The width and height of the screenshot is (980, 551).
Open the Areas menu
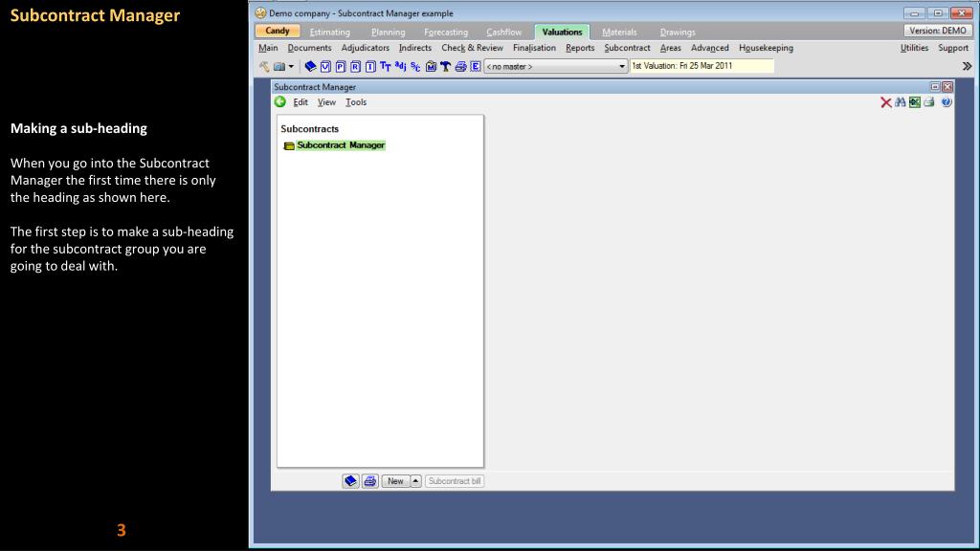671,48
